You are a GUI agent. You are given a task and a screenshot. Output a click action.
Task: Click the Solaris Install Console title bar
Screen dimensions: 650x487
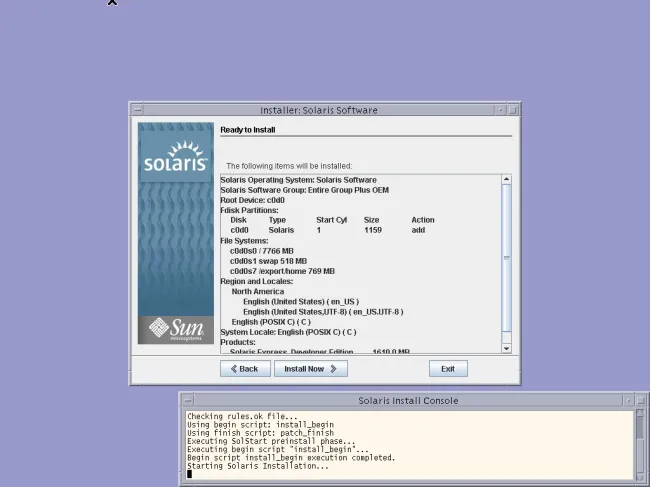[x=408, y=400]
